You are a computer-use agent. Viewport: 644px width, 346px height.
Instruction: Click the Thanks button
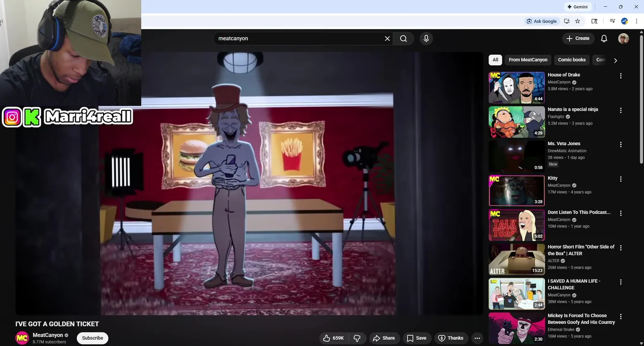pos(451,338)
